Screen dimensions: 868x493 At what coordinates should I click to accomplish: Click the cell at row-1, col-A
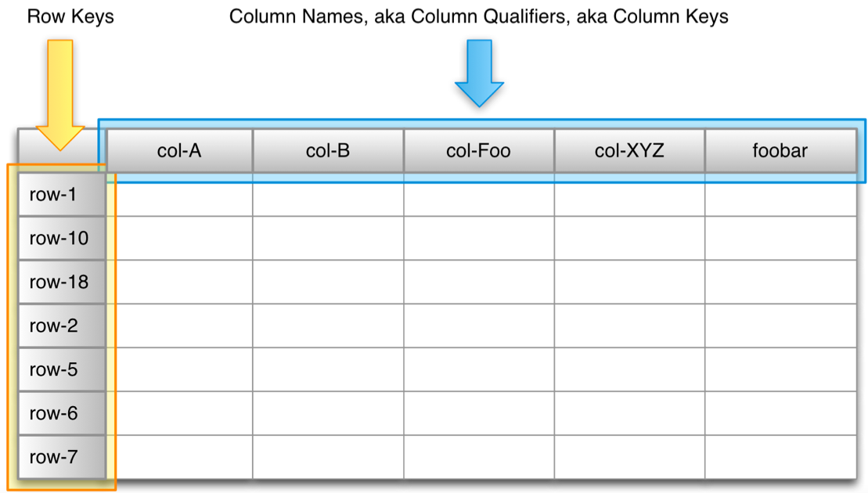179,194
